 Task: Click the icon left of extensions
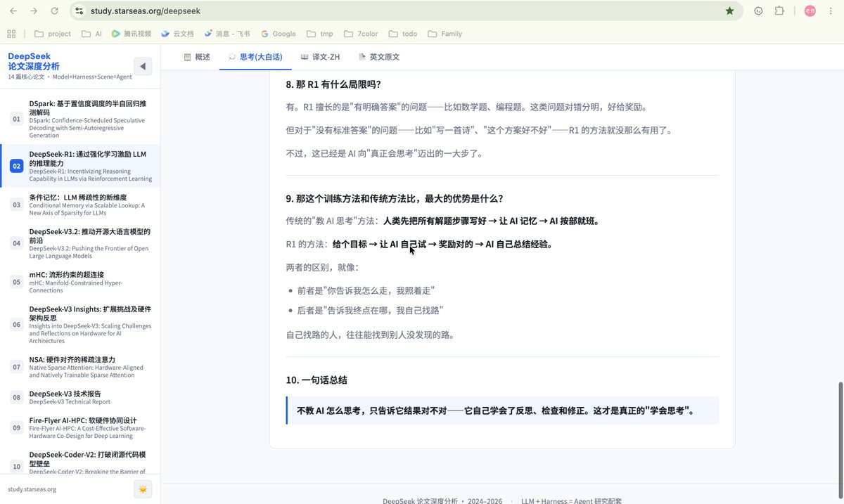click(758, 11)
